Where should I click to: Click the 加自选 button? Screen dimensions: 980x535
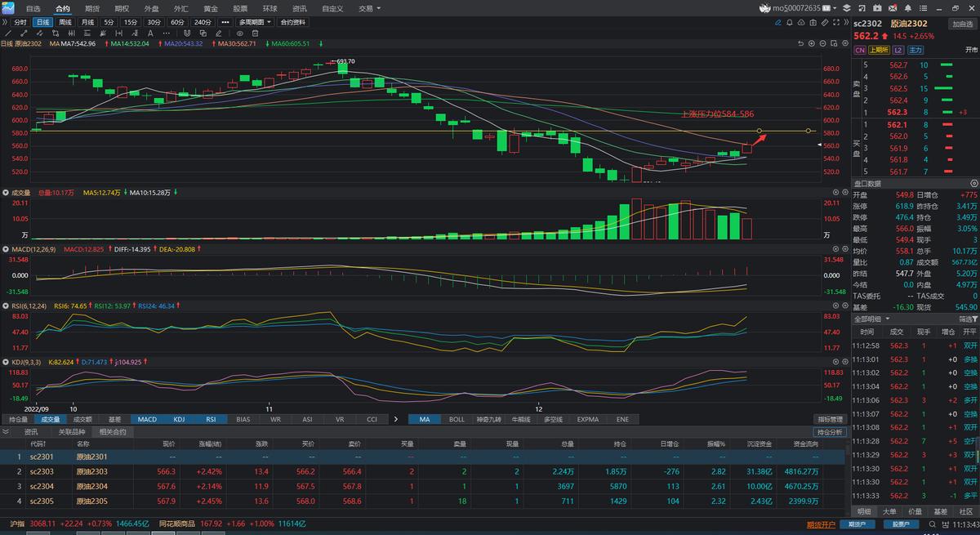click(x=962, y=24)
